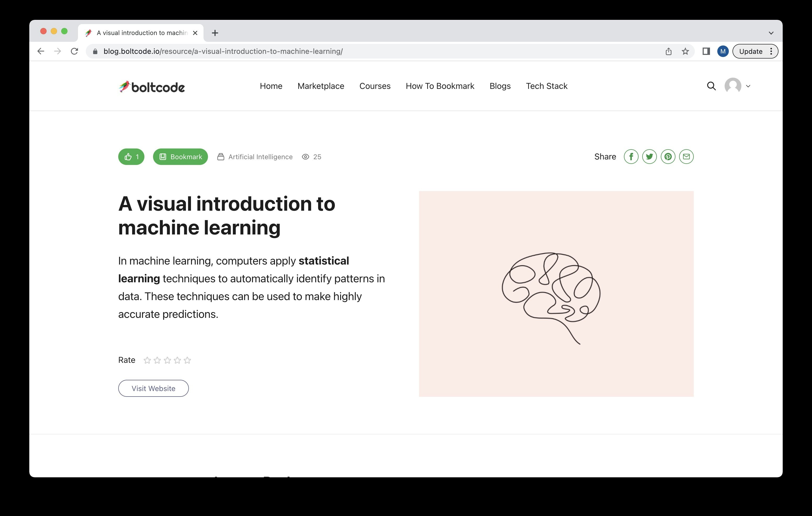Go forward in browser
The image size is (812, 516).
(x=58, y=51)
